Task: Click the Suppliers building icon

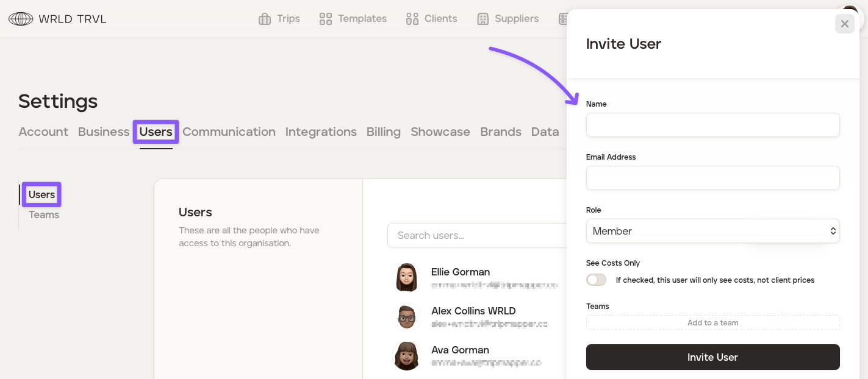Action: 483,19
